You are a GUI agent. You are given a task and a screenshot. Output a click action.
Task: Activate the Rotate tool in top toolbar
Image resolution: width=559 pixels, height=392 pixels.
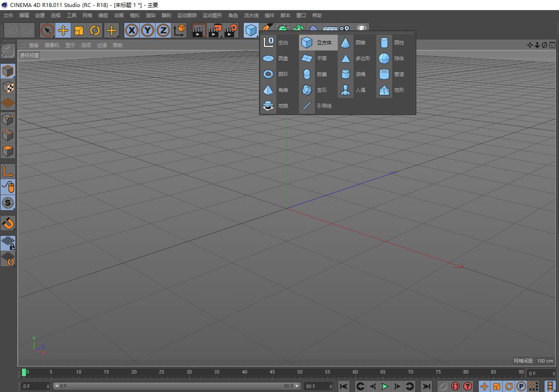click(x=95, y=30)
